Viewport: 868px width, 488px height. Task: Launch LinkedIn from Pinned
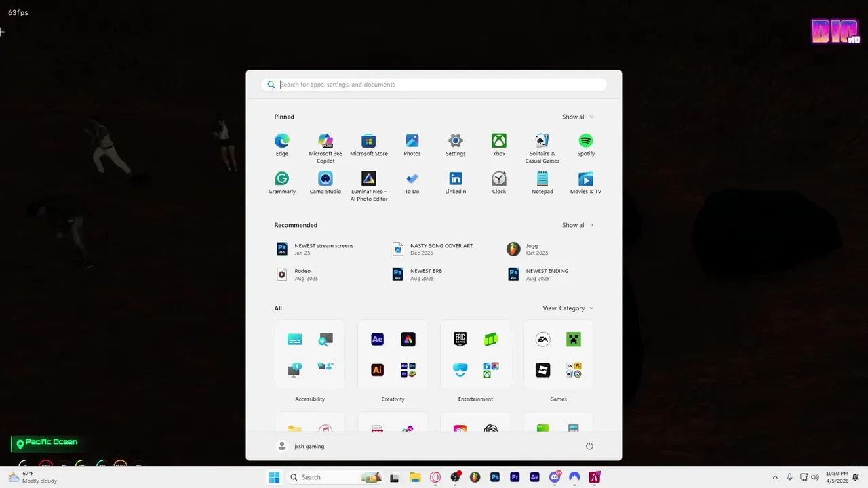pos(456,183)
